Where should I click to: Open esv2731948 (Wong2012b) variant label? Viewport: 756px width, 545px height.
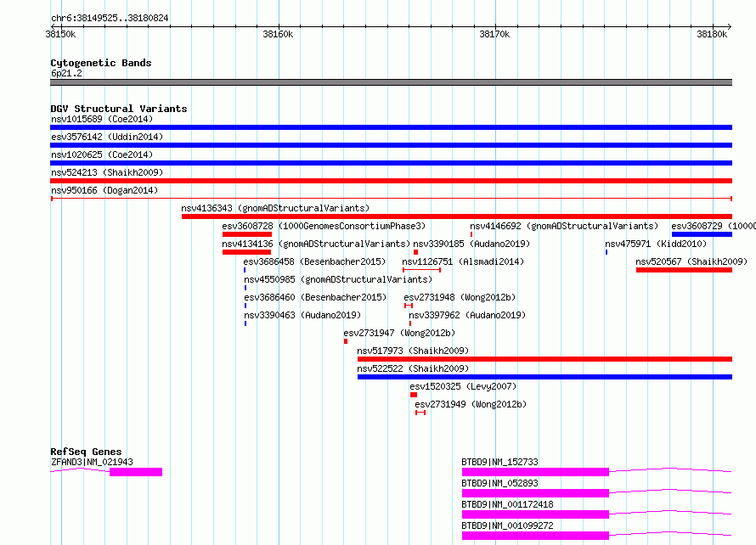click(460, 297)
